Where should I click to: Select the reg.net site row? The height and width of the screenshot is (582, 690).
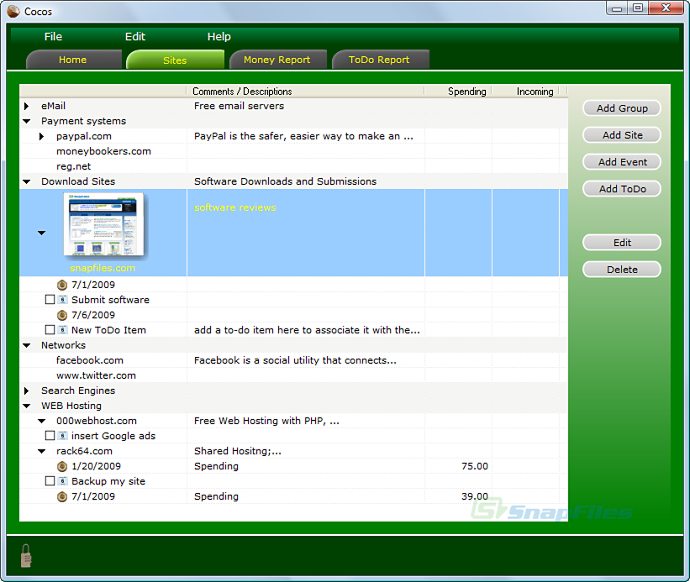(294, 167)
